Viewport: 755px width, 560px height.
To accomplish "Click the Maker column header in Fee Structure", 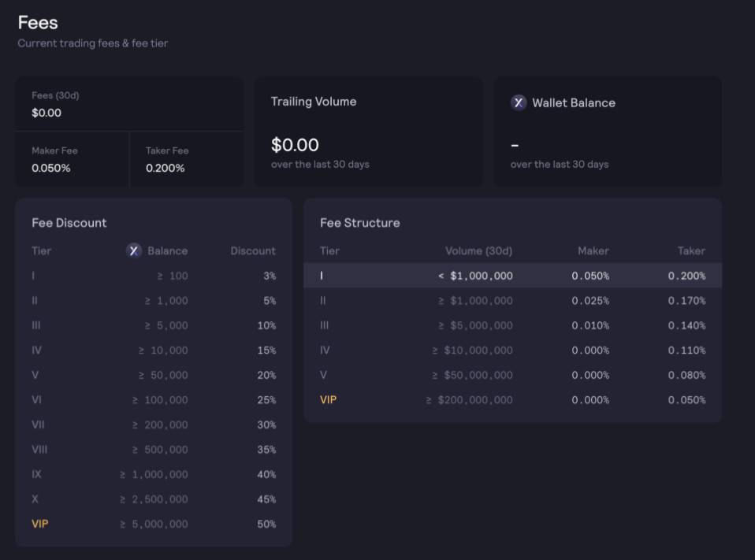I will click(593, 250).
